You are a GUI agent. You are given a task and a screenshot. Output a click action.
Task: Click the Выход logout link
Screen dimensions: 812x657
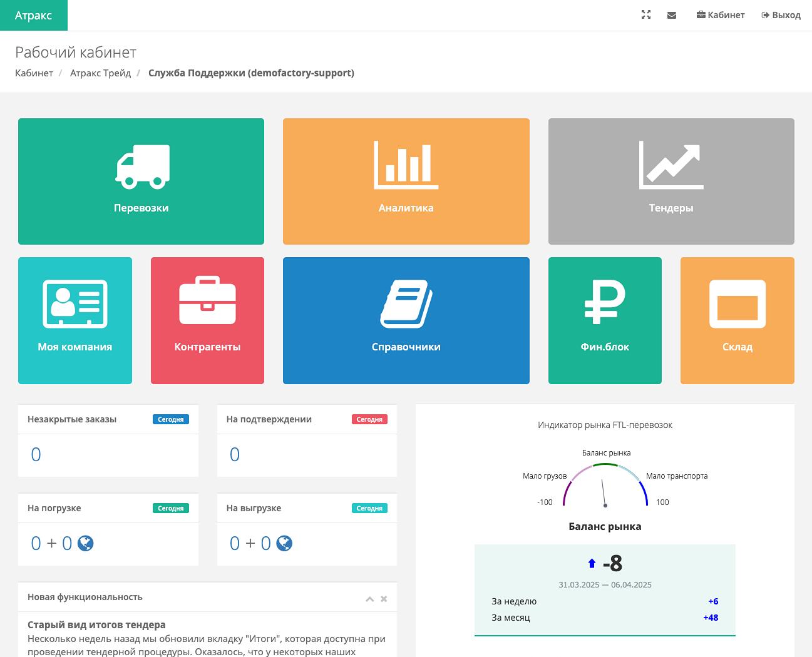(781, 15)
